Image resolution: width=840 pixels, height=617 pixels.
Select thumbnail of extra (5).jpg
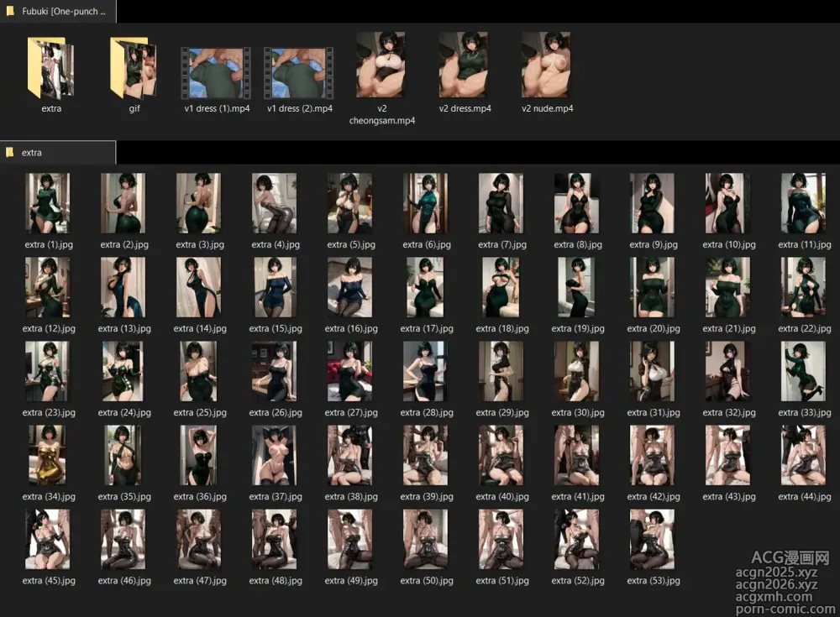pos(349,203)
